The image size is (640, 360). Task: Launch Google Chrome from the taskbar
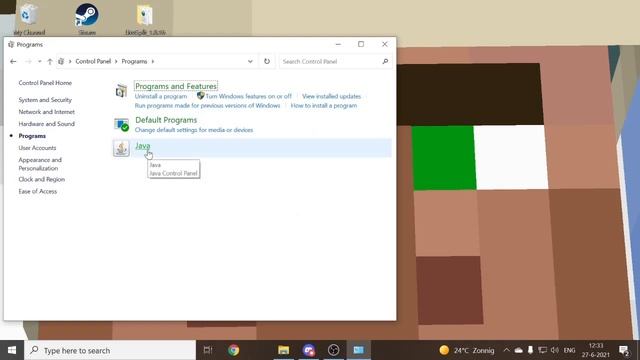click(x=233, y=350)
